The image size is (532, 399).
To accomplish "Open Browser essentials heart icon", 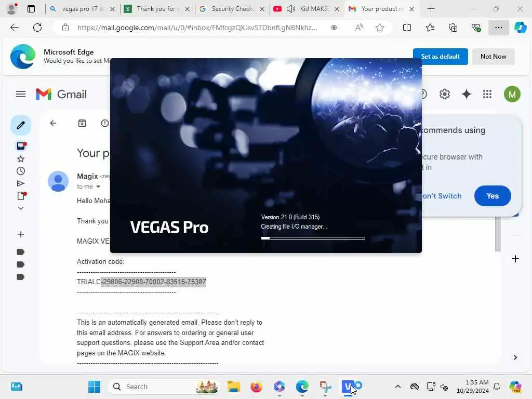I will (476, 28).
